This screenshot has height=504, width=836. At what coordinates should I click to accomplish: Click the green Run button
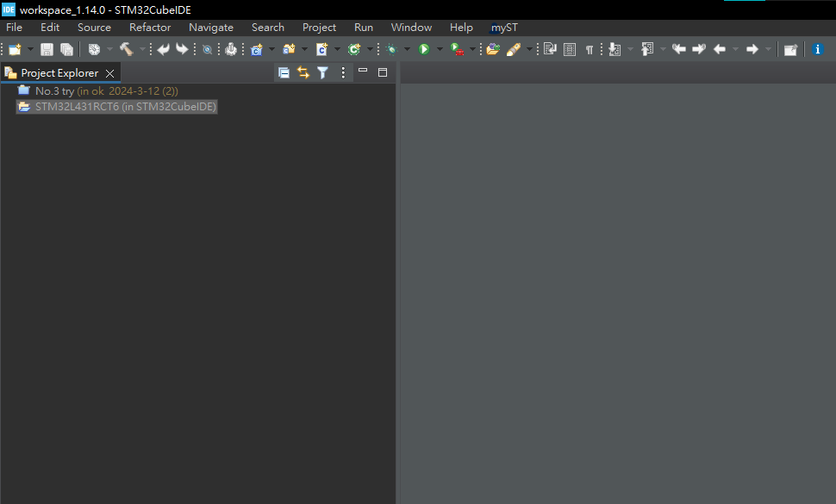tap(424, 50)
